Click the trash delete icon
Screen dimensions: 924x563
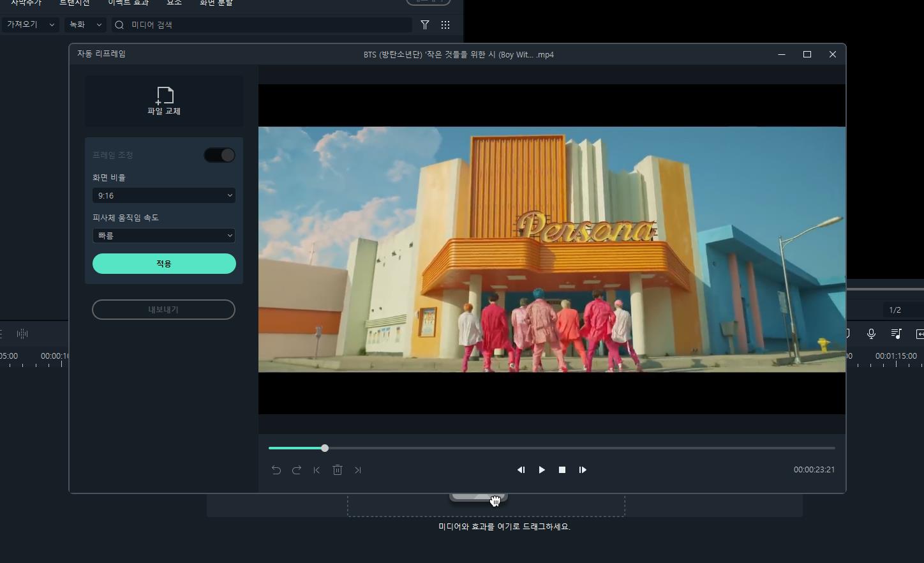coord(338,470)
